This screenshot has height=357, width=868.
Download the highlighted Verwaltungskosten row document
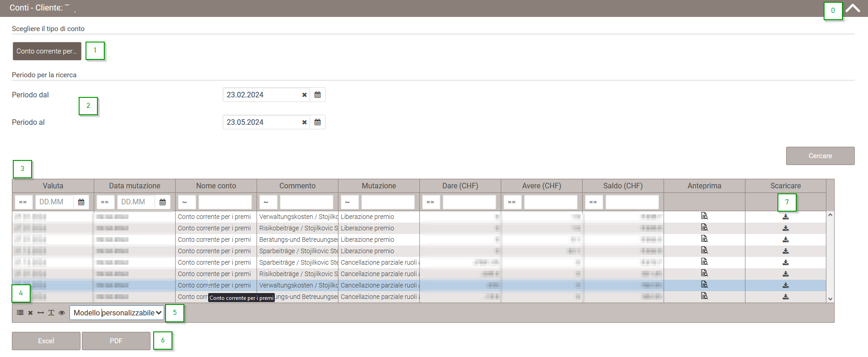(x=785, y=285)
